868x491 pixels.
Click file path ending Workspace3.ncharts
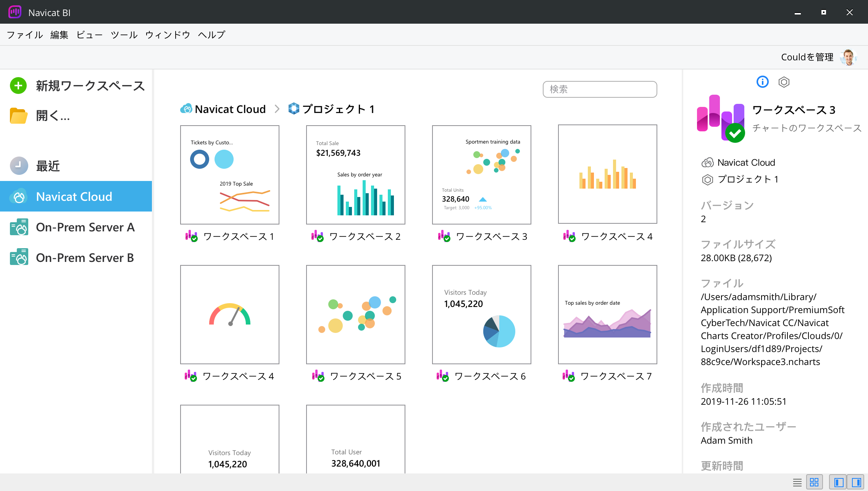[x=773, y=329]
